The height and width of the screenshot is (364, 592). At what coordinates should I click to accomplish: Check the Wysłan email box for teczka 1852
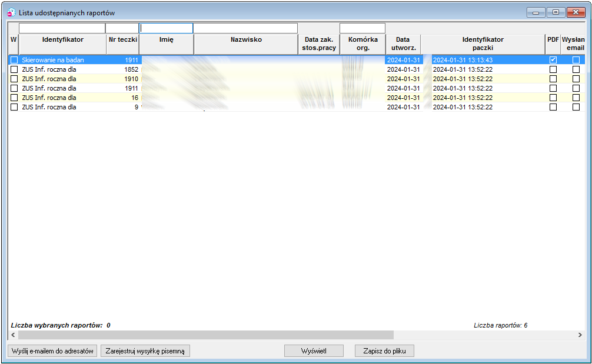point(576,69)
